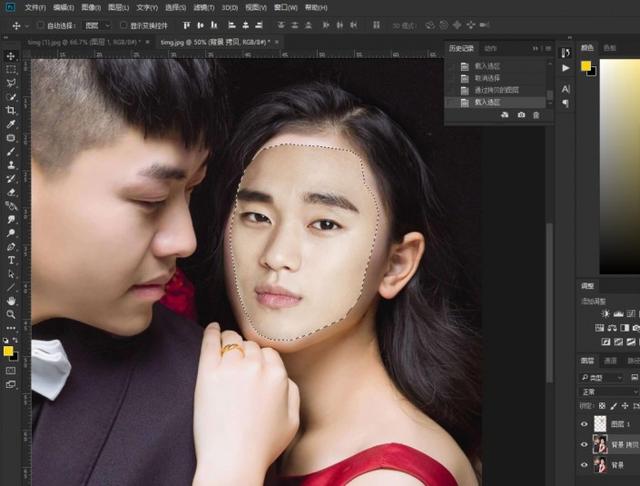Open the 图层 dropdown in options bar

(x=97, y=25)
